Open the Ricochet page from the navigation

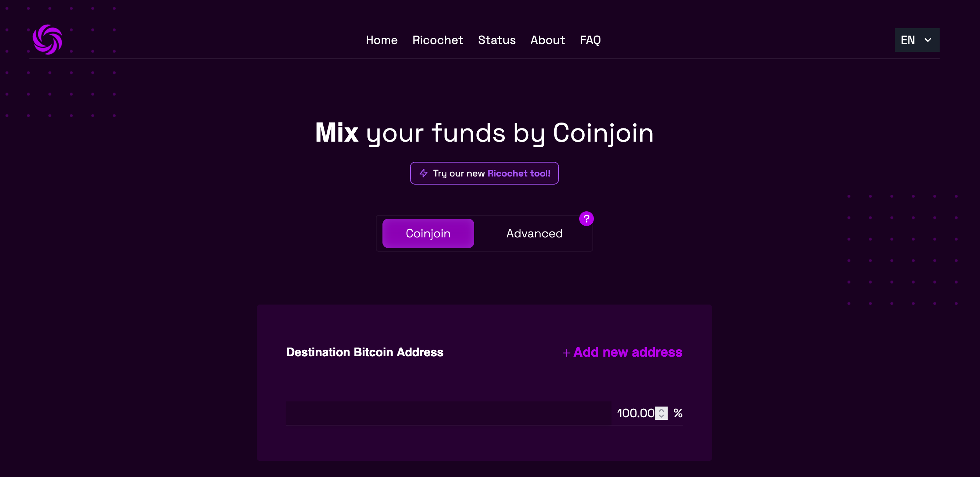coord(438,40)
